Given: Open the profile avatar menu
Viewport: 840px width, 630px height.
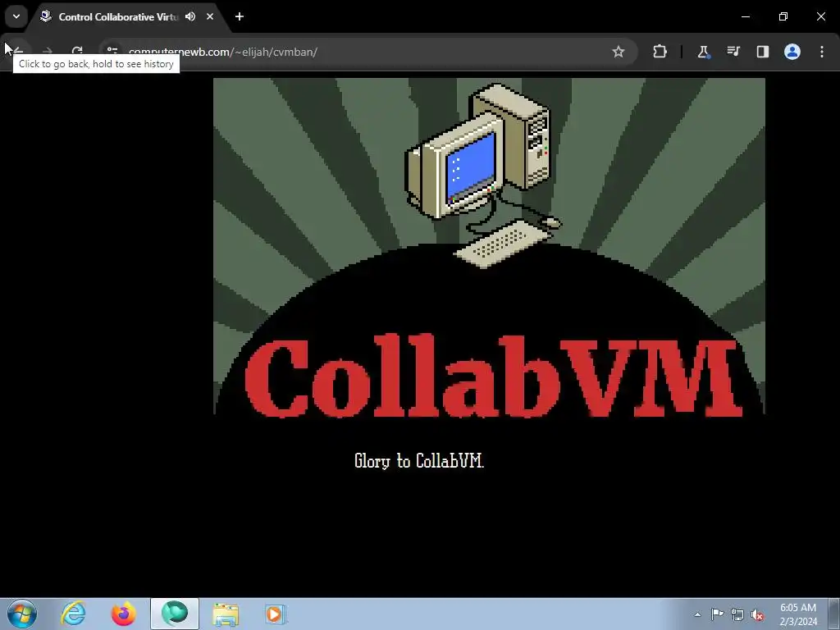Looking at the screenshot, I should pyautogui.click(x=792, y=52).
